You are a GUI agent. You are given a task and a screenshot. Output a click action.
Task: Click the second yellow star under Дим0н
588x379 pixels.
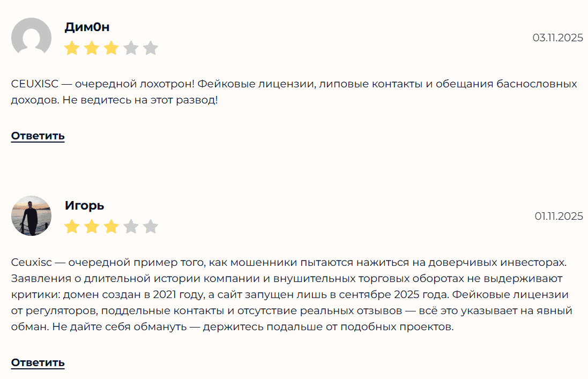click(92, 48)
